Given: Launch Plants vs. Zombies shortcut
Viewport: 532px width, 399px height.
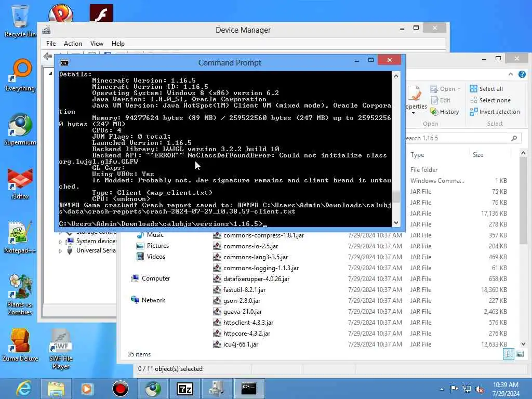Looking at the screenshot, I should click(x=20, y=295).
